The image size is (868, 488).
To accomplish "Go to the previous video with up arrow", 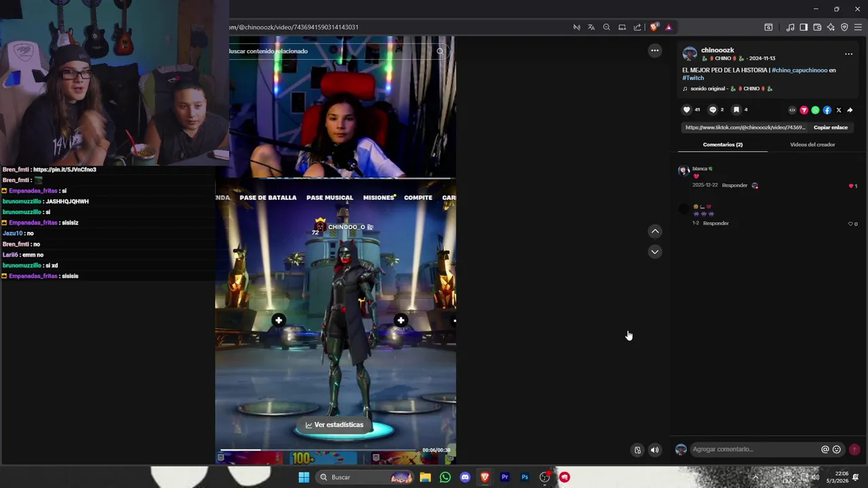I will (x=655, y=231).
